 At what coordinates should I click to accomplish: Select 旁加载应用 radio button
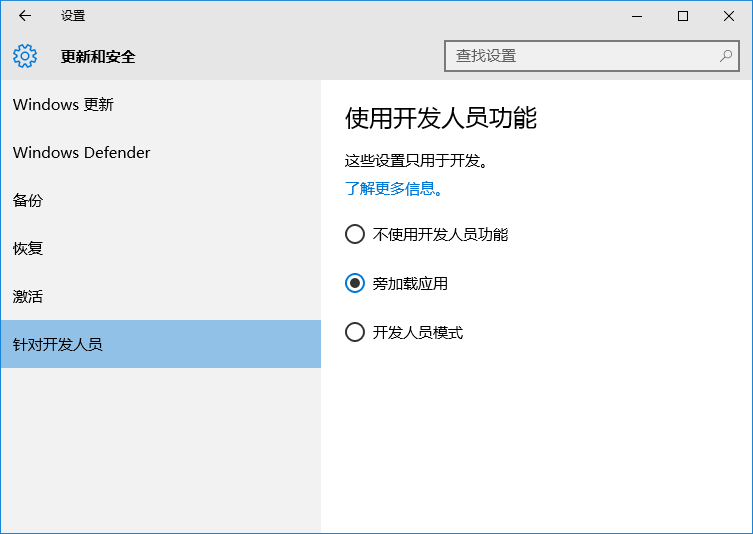pyautogui.click(x=355, y=283)
